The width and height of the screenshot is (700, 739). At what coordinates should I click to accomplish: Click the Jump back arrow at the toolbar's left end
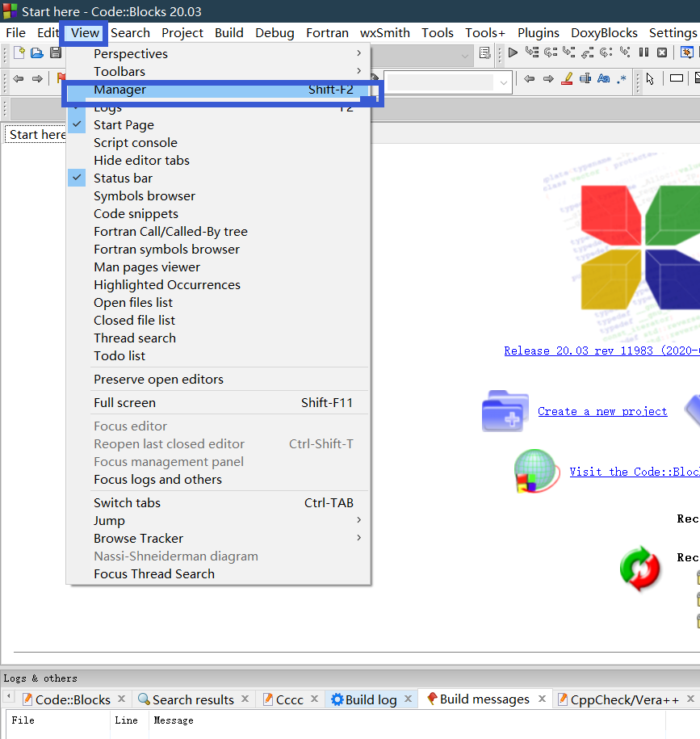(19, 78)
